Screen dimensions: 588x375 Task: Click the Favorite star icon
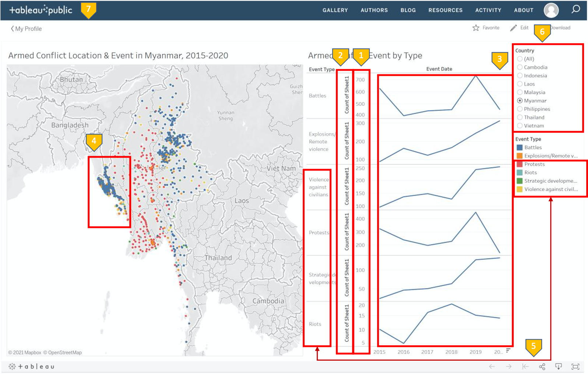click(476, 28)
